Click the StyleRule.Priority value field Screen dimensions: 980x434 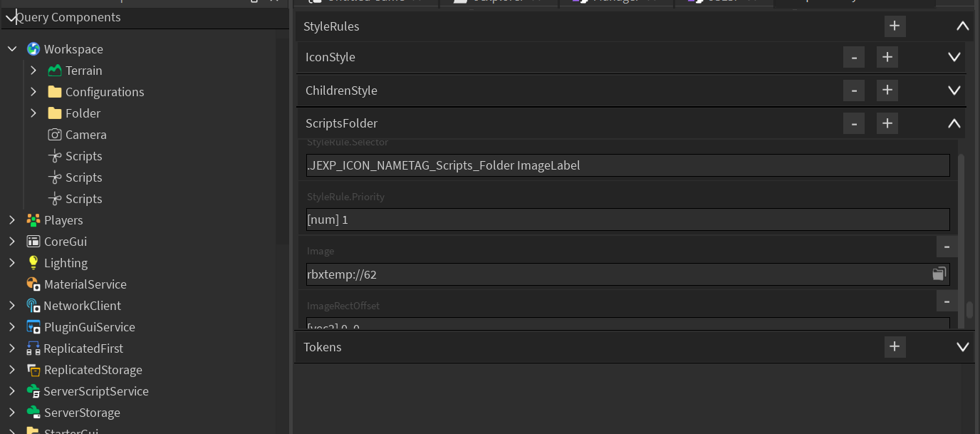tap(627, 219)
